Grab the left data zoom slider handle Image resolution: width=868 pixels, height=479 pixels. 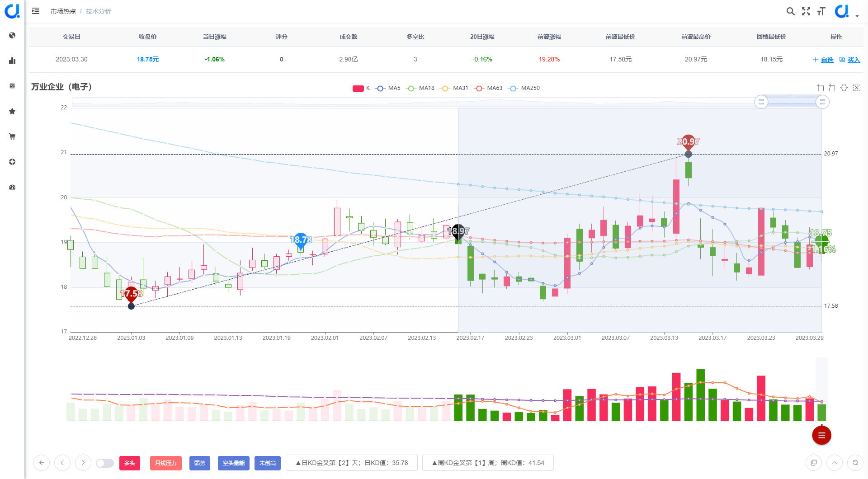(x=761, y=102)
